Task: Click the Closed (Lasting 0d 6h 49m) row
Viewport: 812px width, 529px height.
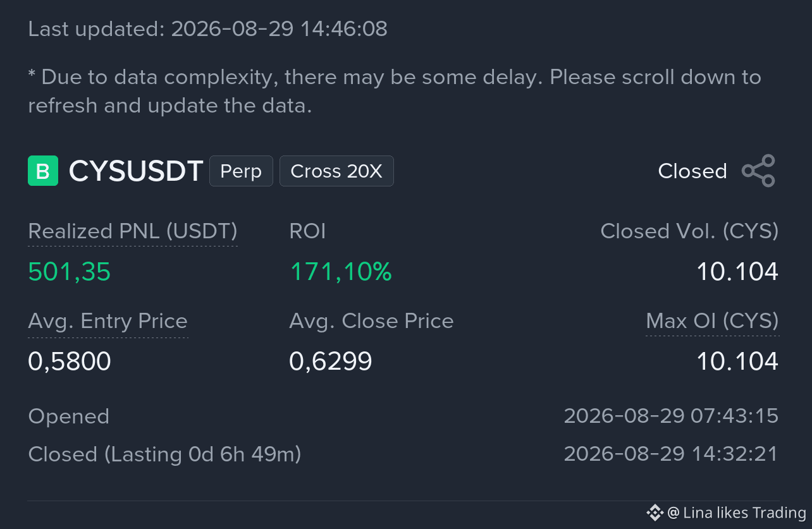Action: coord(403,454)
